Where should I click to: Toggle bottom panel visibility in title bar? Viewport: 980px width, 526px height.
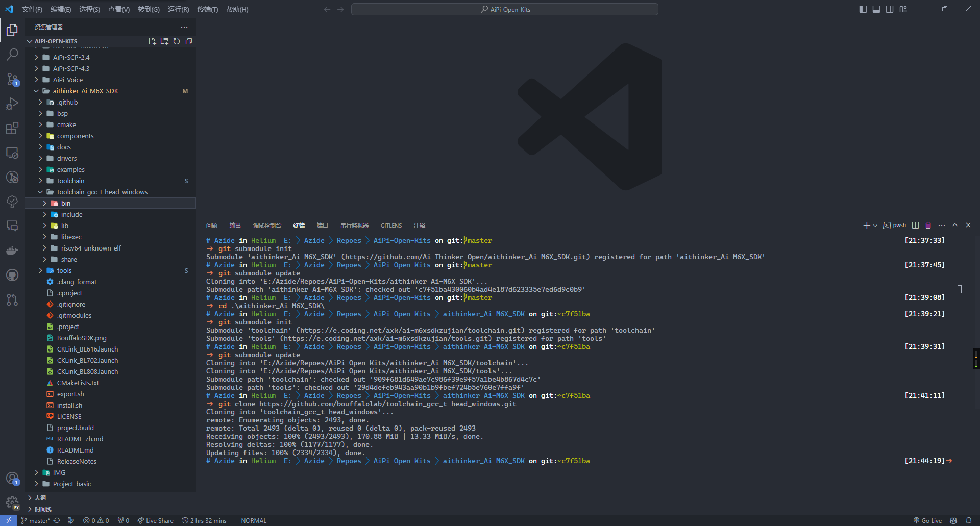pyautogui.click(x=876, y=9)
